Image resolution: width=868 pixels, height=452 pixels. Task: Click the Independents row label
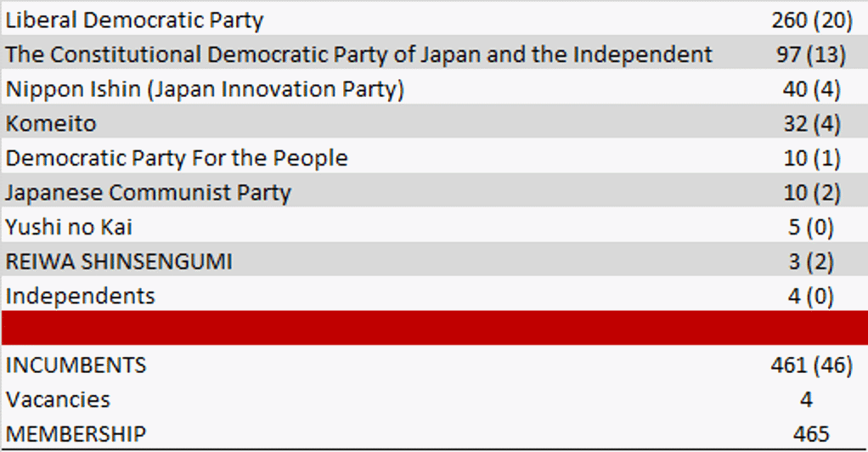(x=80, y=296)
